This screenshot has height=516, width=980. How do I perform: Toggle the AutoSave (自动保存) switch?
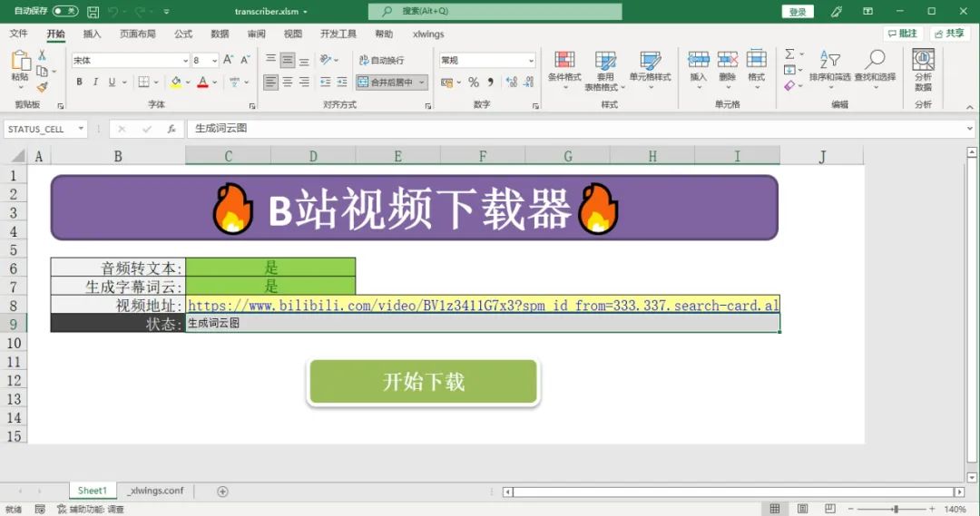(65, 11)
